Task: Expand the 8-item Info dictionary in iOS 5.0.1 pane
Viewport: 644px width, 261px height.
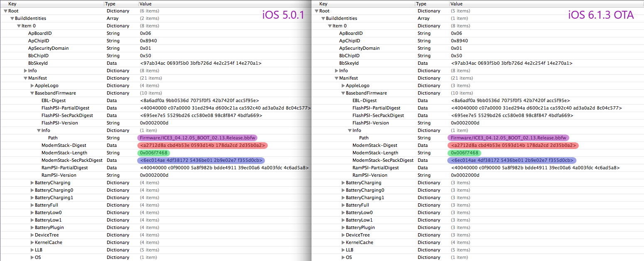Action: (x=25, y=71)
